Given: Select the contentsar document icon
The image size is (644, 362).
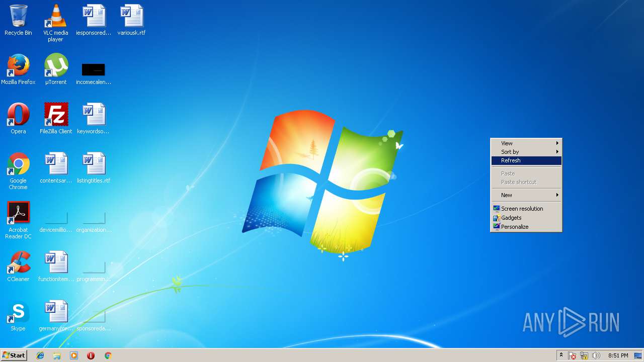Looking at the screenshot, I should [56, 168].
